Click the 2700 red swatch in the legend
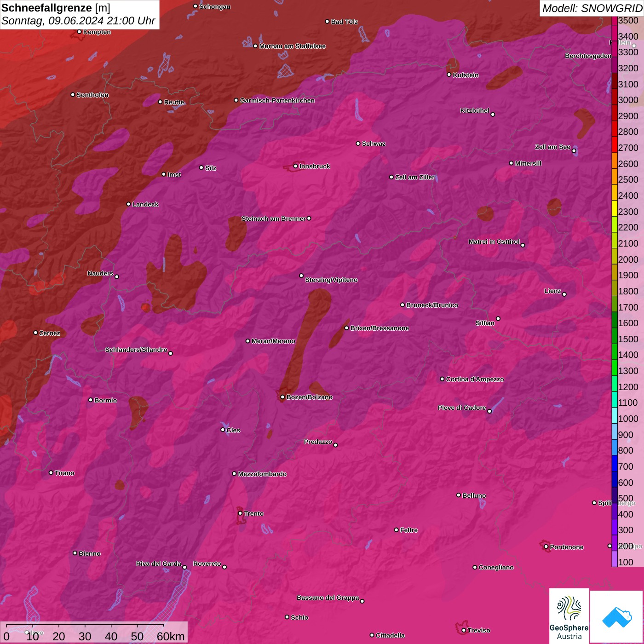Image resolution: width=644 pixels, height=644 pixels. (615, 144)
